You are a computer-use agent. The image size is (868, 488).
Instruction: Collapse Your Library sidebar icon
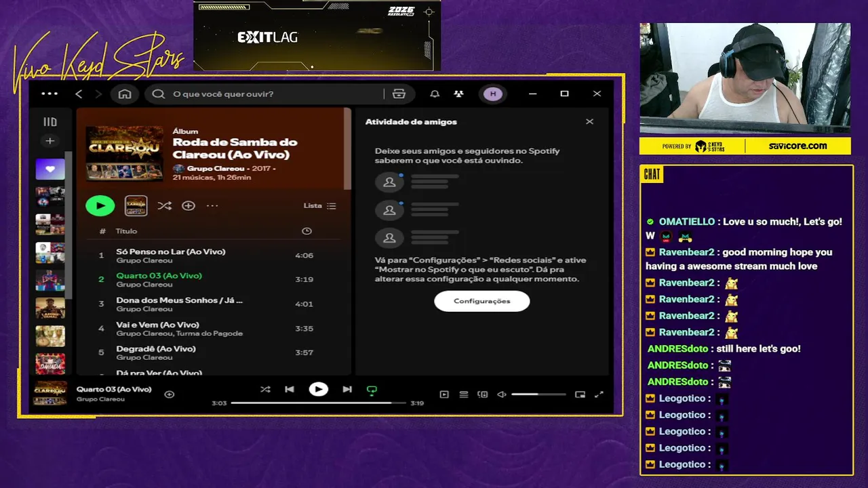pos(50,122)
